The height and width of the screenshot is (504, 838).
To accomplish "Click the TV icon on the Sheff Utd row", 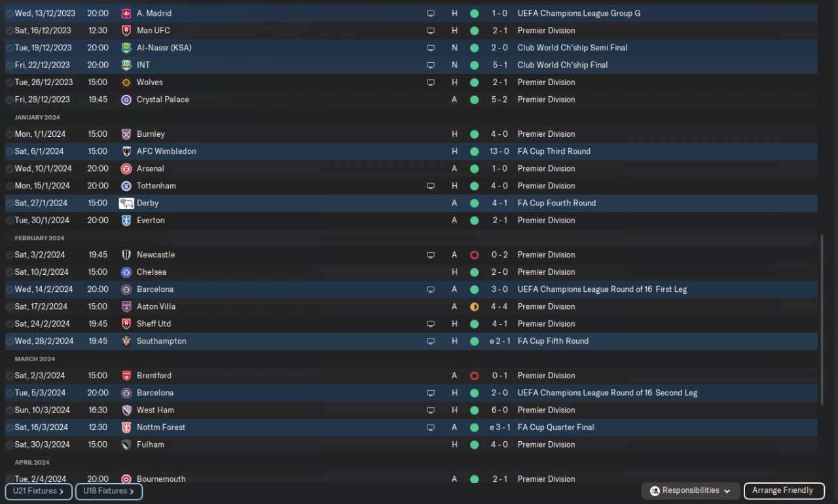I will [x=430, y=324].
